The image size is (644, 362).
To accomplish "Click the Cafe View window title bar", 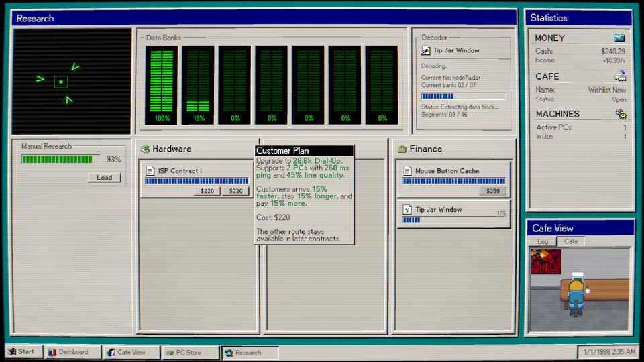I will (x=580, y=228).
